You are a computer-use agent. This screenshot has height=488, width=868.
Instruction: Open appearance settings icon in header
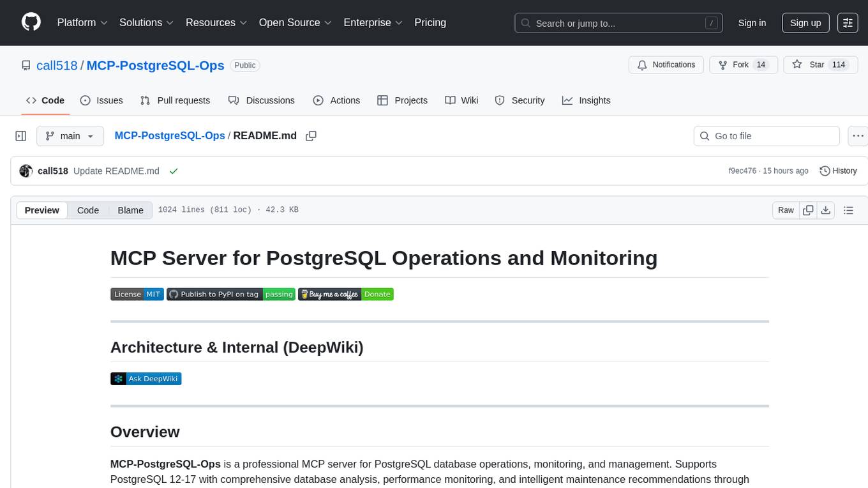[x=848, y=23]
